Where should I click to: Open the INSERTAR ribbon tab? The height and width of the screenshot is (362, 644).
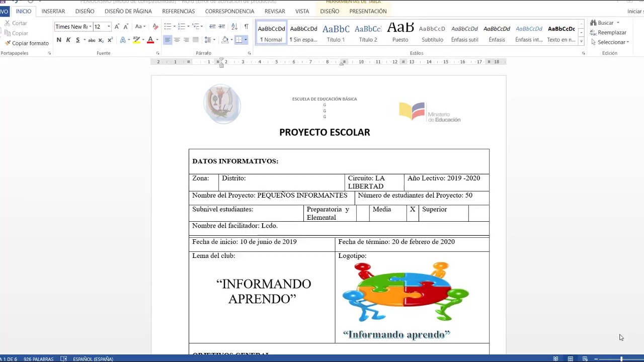click(53, 11)
